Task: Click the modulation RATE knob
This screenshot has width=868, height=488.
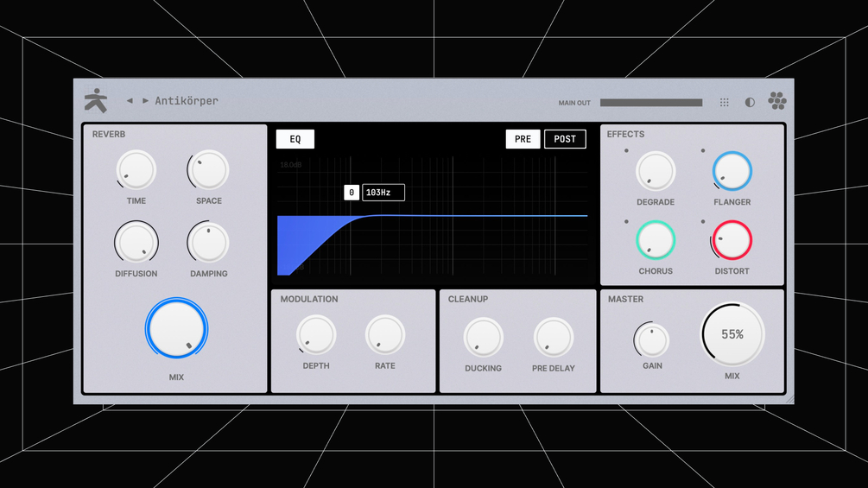Action: tap(384, 335)
